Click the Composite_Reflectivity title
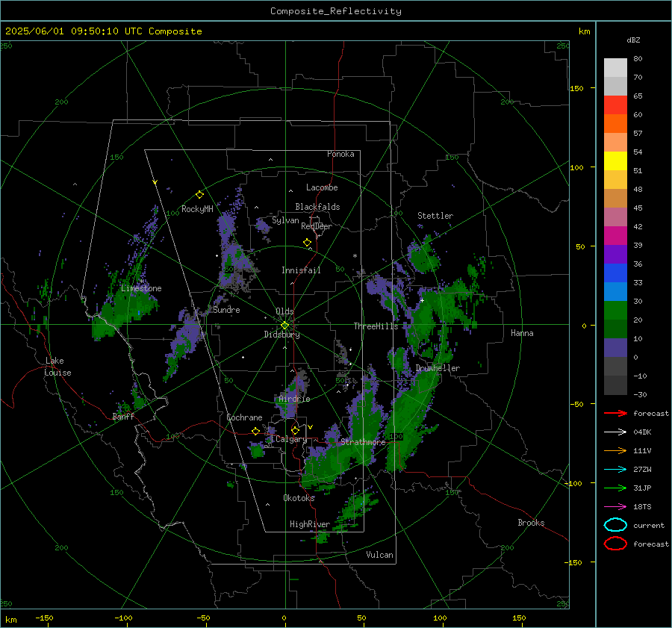672x628 pixels. (335, 11)
